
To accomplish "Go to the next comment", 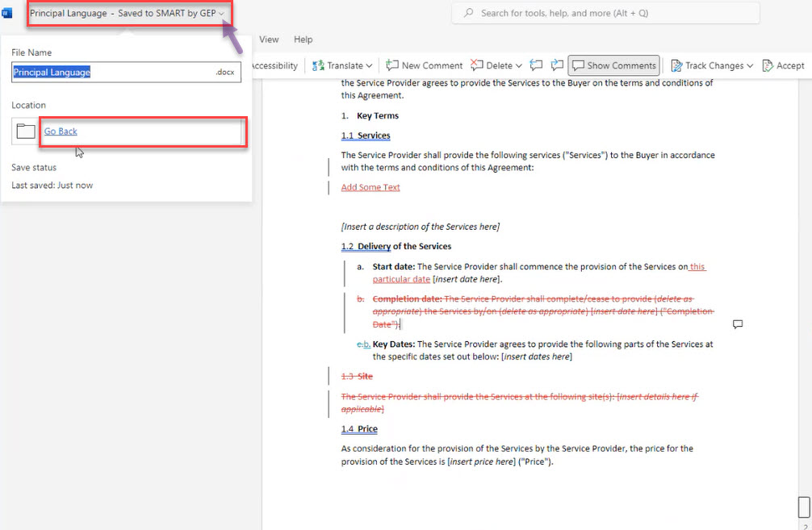I will pyautogui.click(x=557, y=65).
